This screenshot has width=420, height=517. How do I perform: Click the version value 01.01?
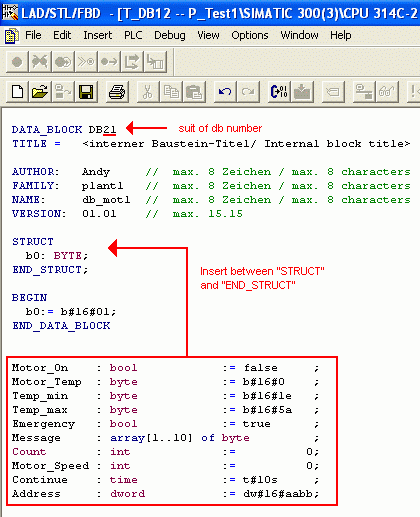click(x=99, y=214)
